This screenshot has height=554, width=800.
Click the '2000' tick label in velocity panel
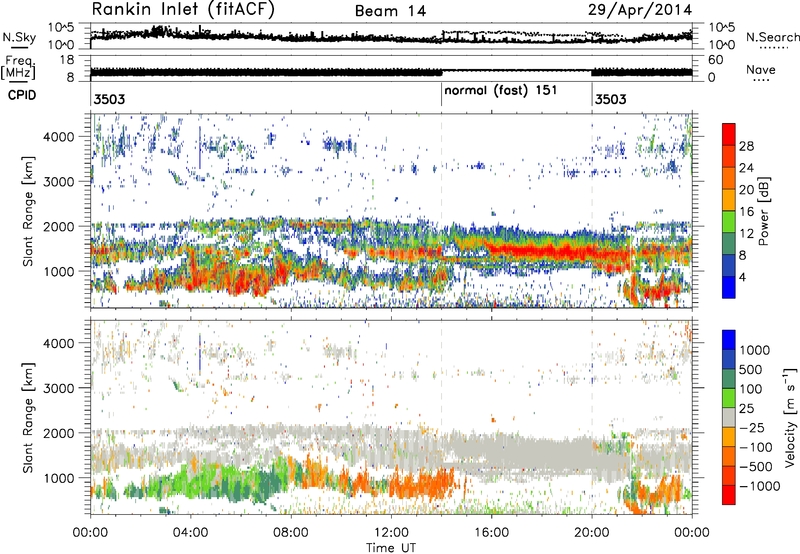click(x=58, y=433)
